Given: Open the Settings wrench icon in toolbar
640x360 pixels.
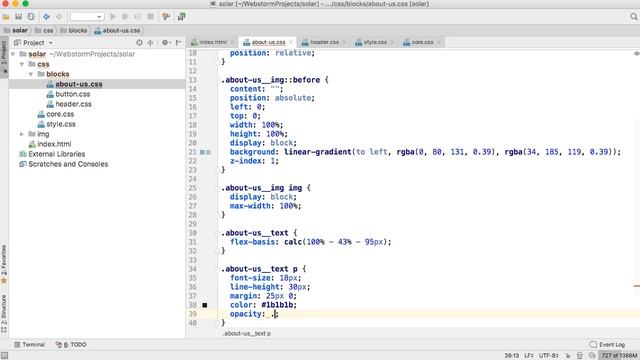Looking at the screenshot, I should (166, 17).
